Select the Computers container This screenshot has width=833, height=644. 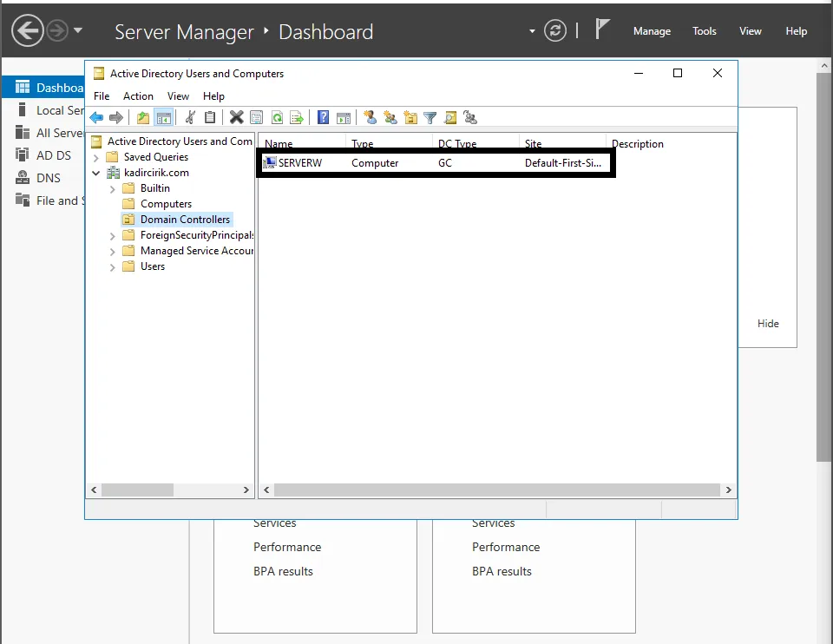click(166, 204)
